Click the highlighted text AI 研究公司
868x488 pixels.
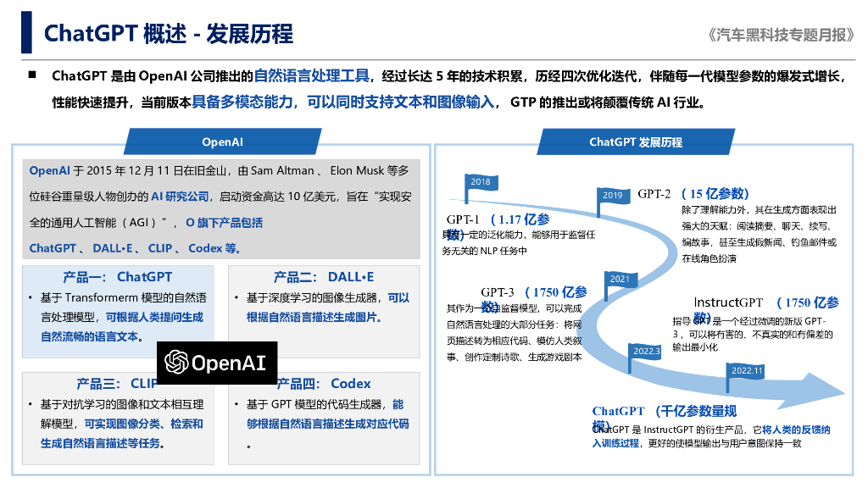180,197
